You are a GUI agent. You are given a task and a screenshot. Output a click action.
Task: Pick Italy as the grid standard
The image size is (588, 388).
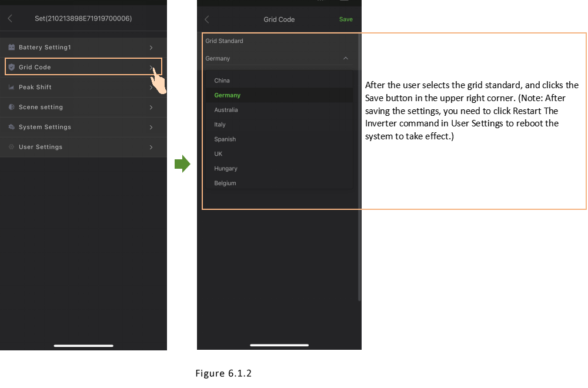click(220, 125)
